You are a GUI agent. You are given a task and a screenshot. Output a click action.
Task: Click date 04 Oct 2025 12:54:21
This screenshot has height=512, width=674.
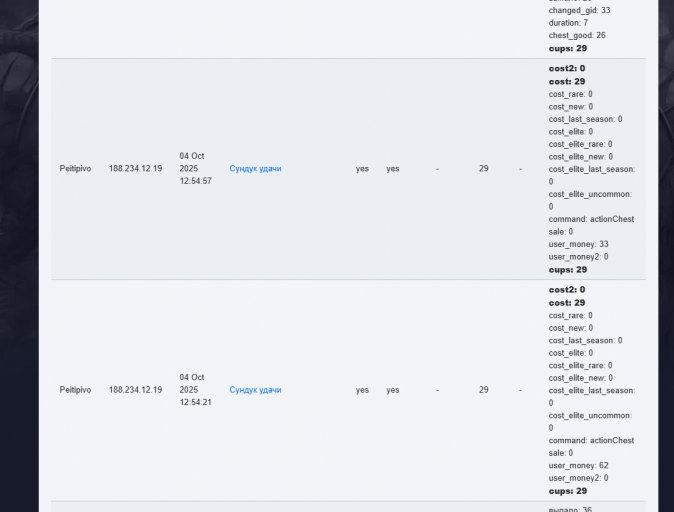pyautogui.click(x=196, y=390)
